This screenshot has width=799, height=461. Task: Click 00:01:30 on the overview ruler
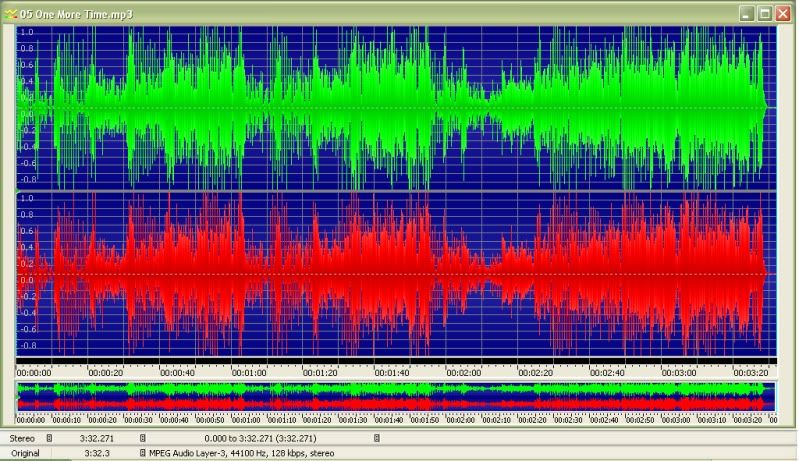click(x=354, y=420)
